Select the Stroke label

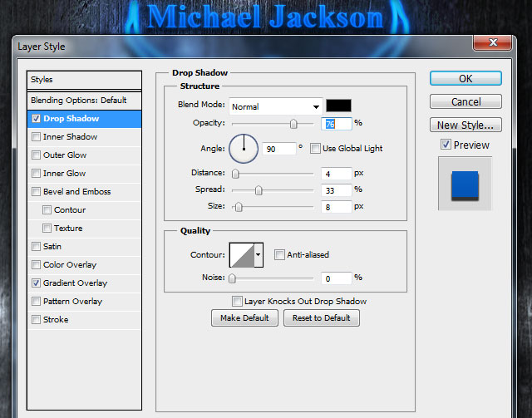pos(56,320)
